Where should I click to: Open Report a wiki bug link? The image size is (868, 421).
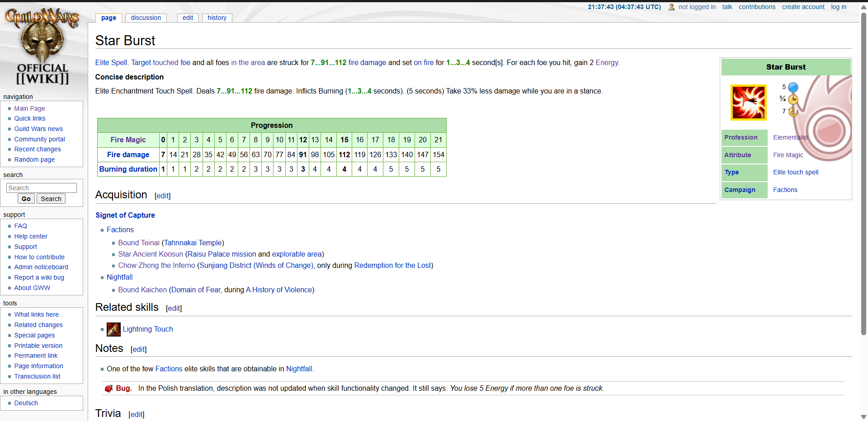[39, 277]
